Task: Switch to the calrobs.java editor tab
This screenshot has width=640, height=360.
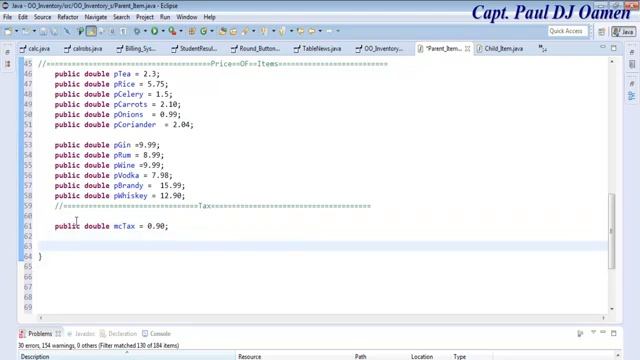Action: pyautogui.click(x=83, y=49)
